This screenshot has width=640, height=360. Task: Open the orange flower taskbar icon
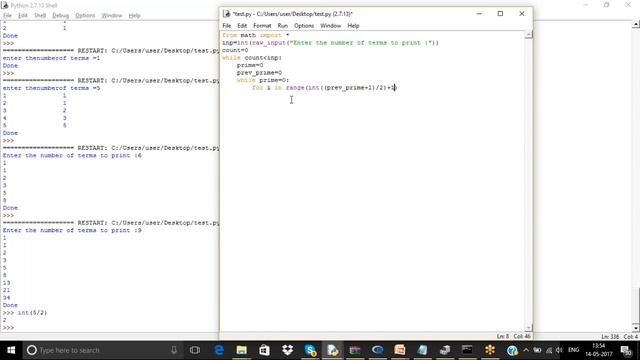(x=490, y=350)
